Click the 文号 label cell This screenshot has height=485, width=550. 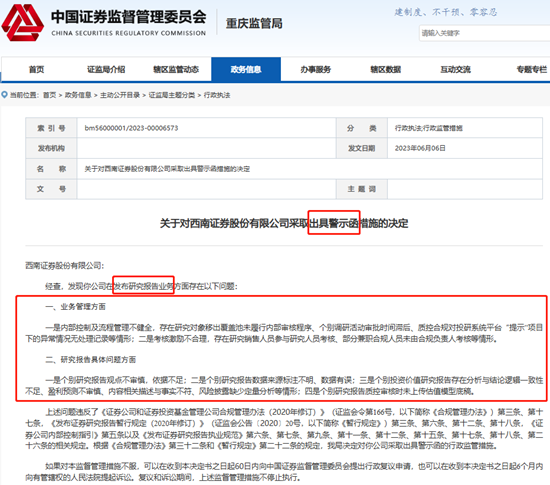click(51, 189)
